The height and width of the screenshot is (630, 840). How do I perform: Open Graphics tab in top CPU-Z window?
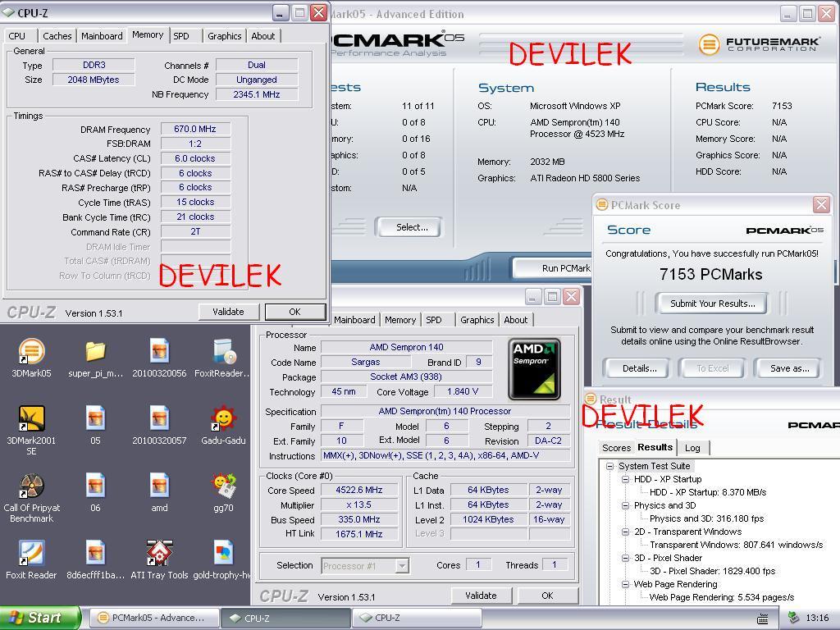(x=224, y=36)
